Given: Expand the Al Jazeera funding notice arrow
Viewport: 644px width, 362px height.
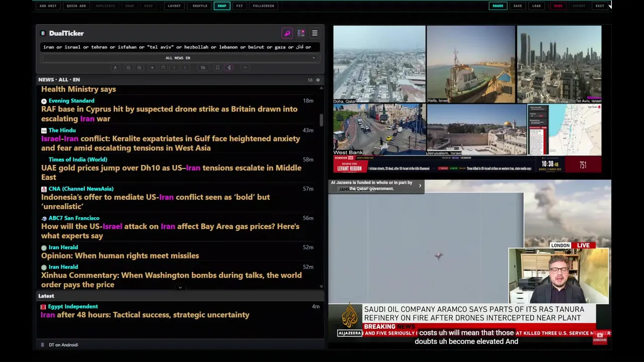Looking at the screenshot, I should [x=420, y=186].
